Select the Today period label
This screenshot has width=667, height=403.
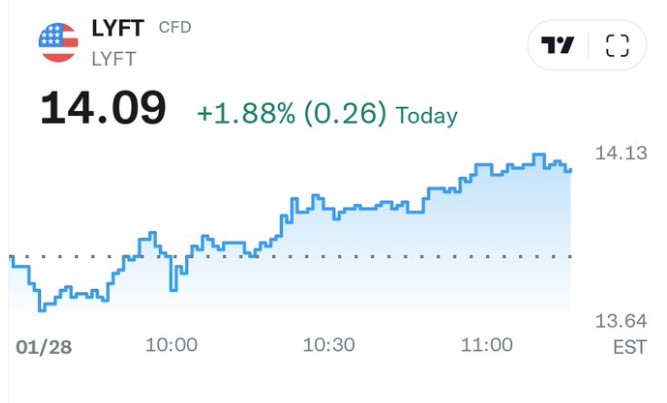coord(427,115)
